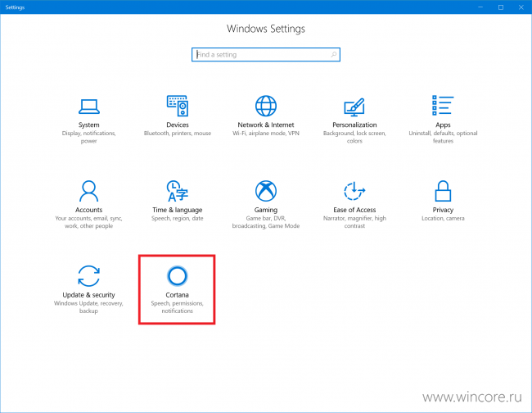Click the 'Gaming' label
532x413 pixels.
266,210
